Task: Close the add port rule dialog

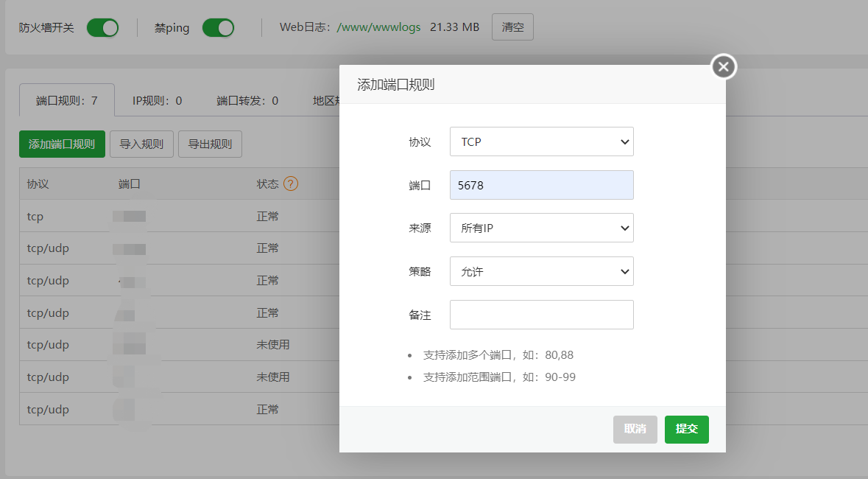Action: [724, 67]
